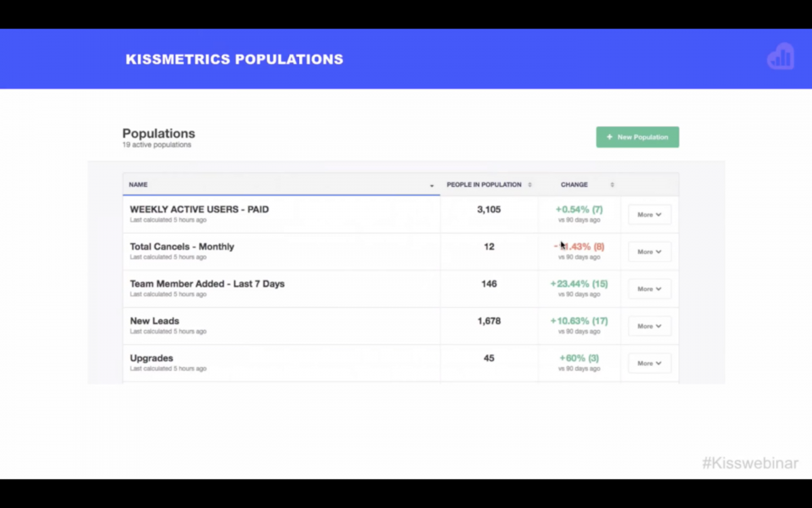Click the red change value for Total Cancels
Image resolution: width=812 pixels, height=508 pixels.
click(579, 247)
